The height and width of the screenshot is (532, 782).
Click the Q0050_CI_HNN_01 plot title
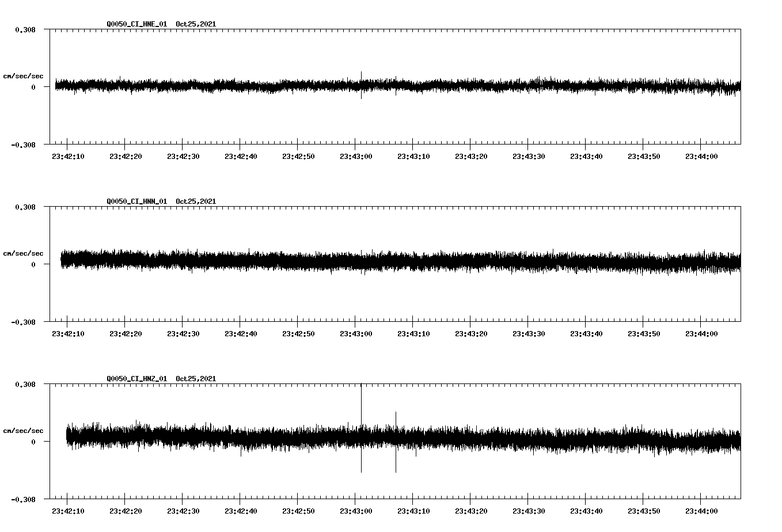pyautogui.click(x=136, y=202)
